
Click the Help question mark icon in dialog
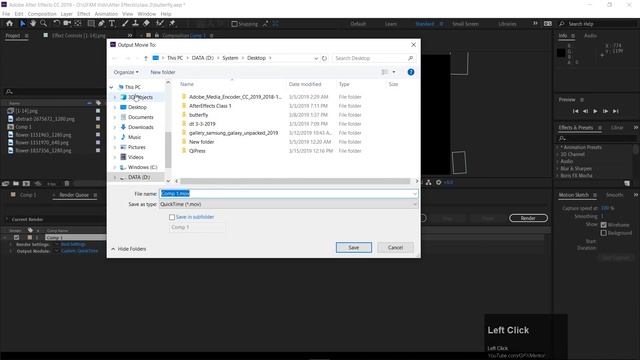411,72
